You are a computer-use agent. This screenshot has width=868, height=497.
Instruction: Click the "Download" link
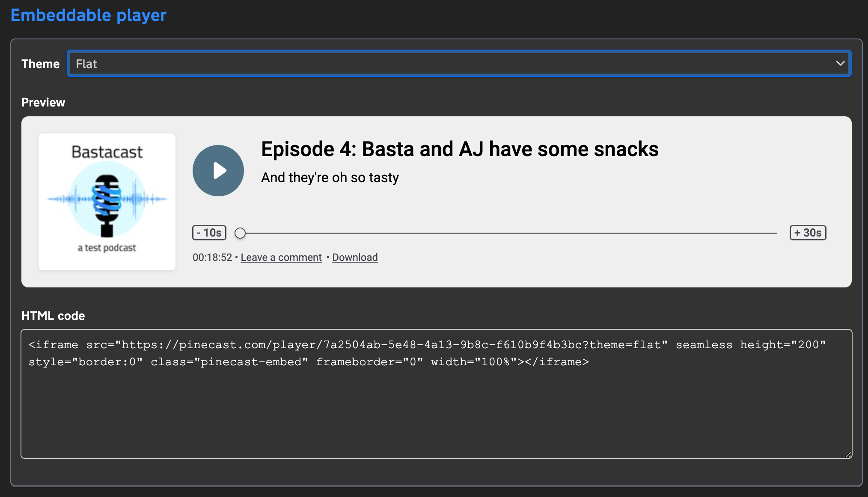[354, 257]
